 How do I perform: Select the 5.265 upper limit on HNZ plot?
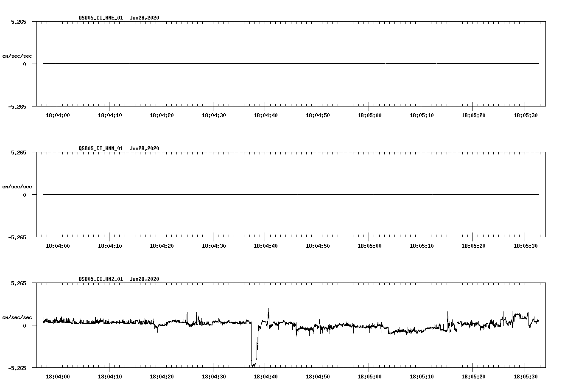(18, 283)
